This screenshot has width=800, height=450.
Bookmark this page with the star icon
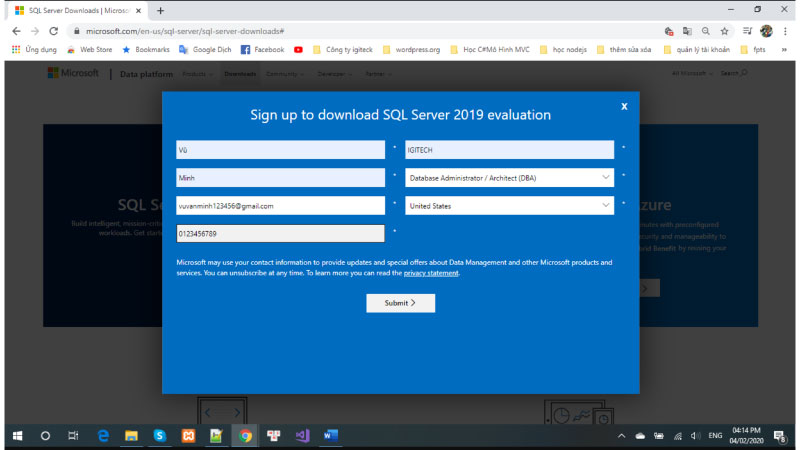tap(724, 31)
